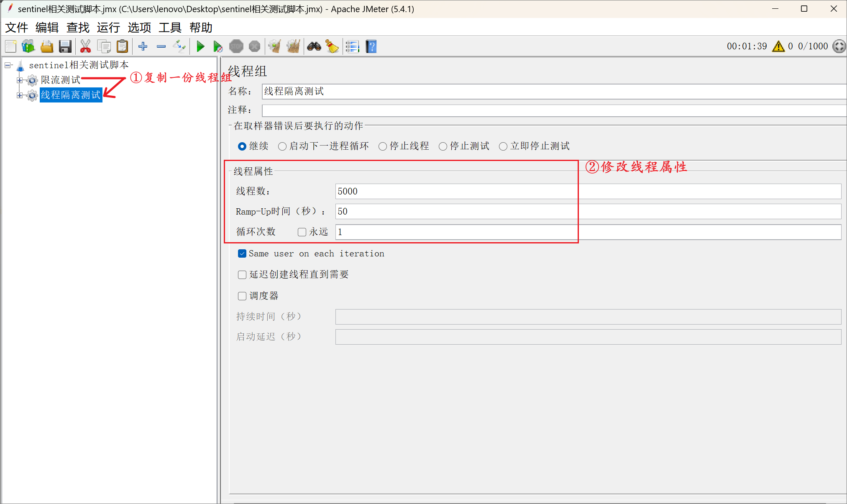This screenshot has width=847, height=504.
Task: Open the 文件 menu
Action: [x=16, y=28]
